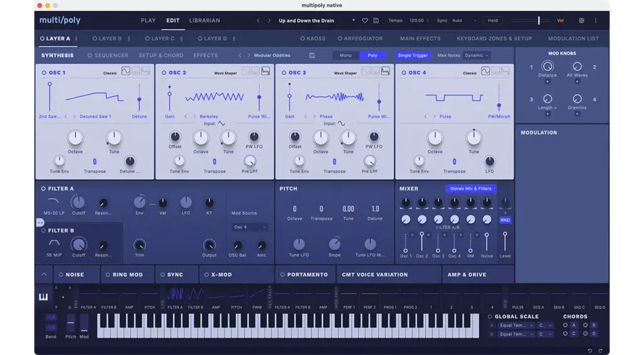Toggle Filter A on or off
The width and height of the screenshot is (644, 355).
pos(43,188)
